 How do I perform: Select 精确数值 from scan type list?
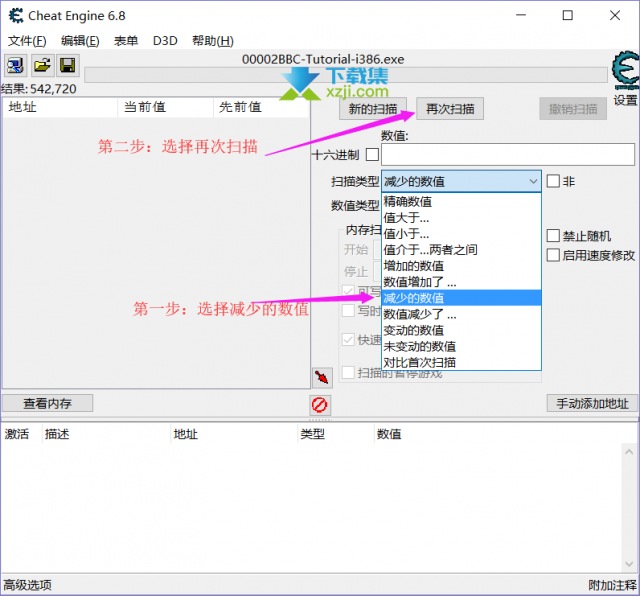coord(461,201)
